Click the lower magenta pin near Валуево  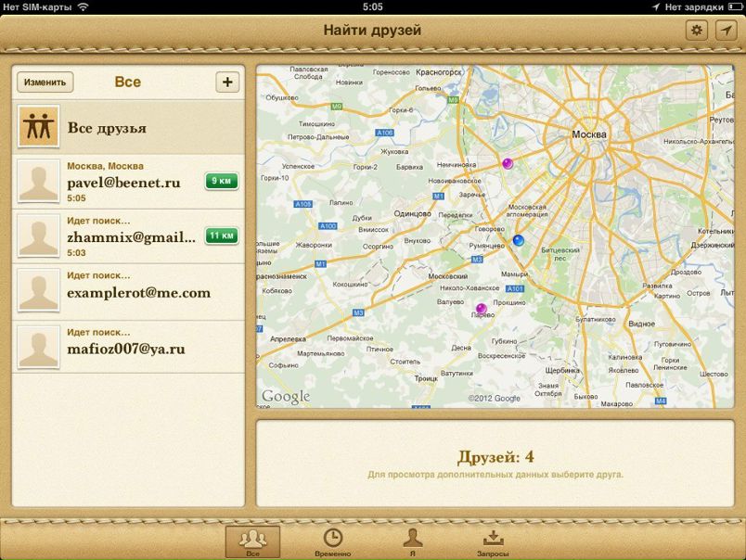(x=481, y=309)
